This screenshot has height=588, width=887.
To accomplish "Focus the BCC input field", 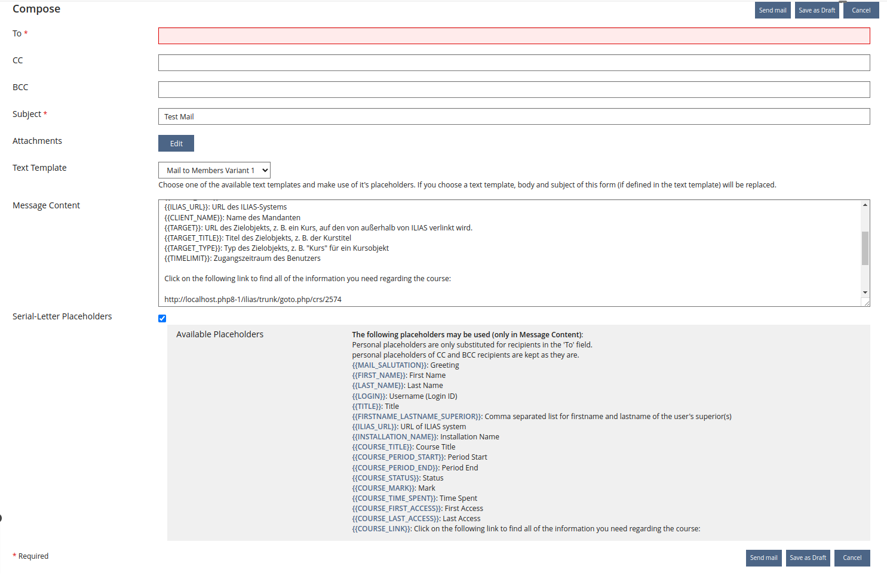I will coord(514,90).
